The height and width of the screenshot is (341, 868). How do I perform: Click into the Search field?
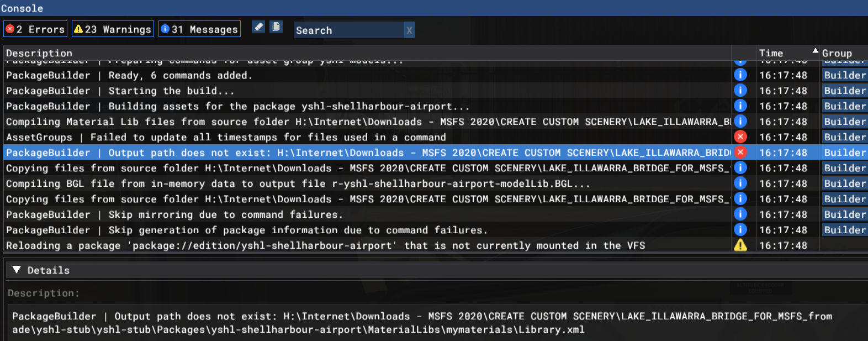pos(348,30)
